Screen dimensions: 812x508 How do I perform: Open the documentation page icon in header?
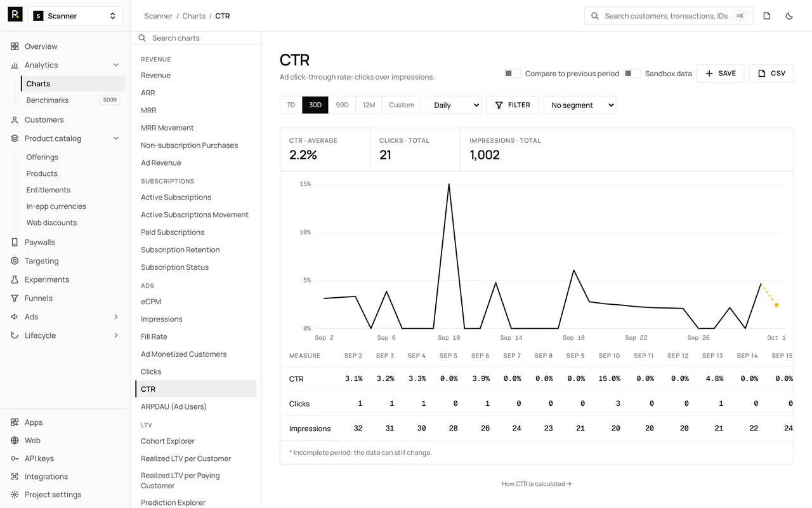tap(767, 16)
